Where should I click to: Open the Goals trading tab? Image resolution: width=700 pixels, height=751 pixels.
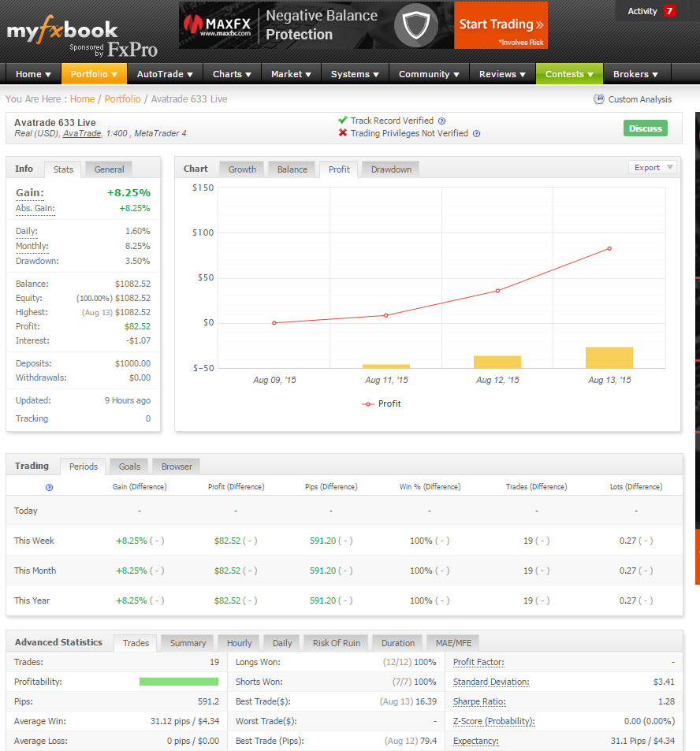click(x=129, y=467)
